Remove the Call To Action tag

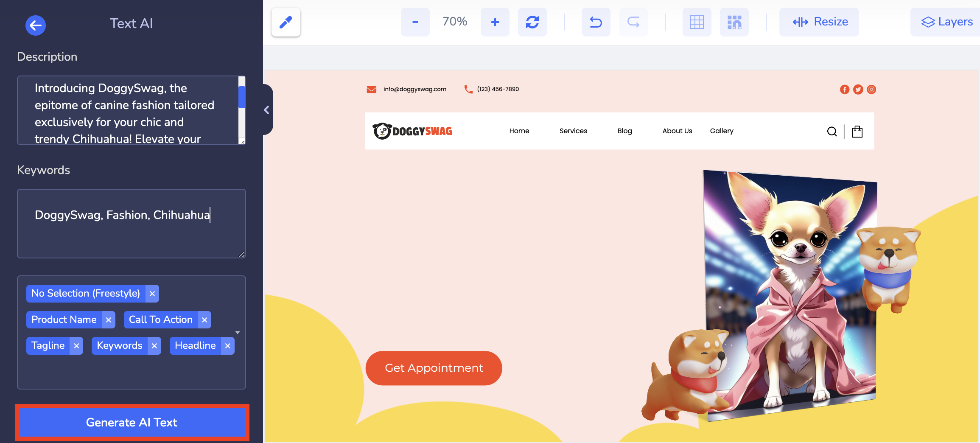pos(204,320)
